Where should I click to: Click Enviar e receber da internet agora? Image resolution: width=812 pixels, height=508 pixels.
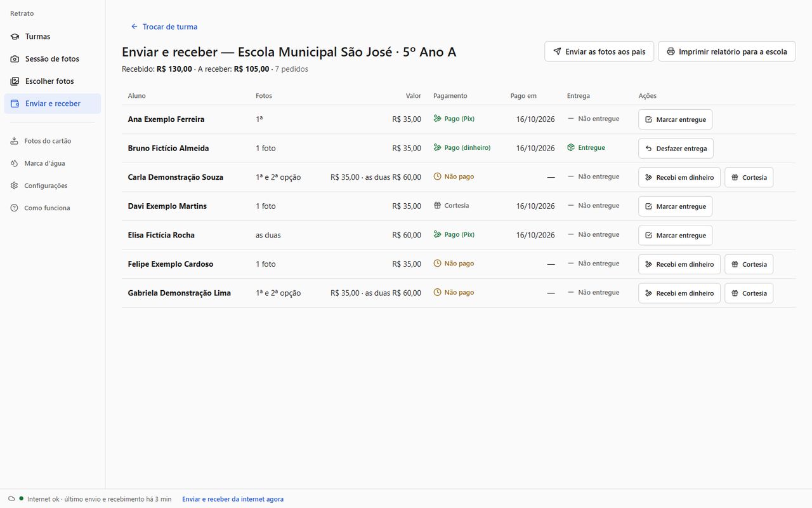233,499
